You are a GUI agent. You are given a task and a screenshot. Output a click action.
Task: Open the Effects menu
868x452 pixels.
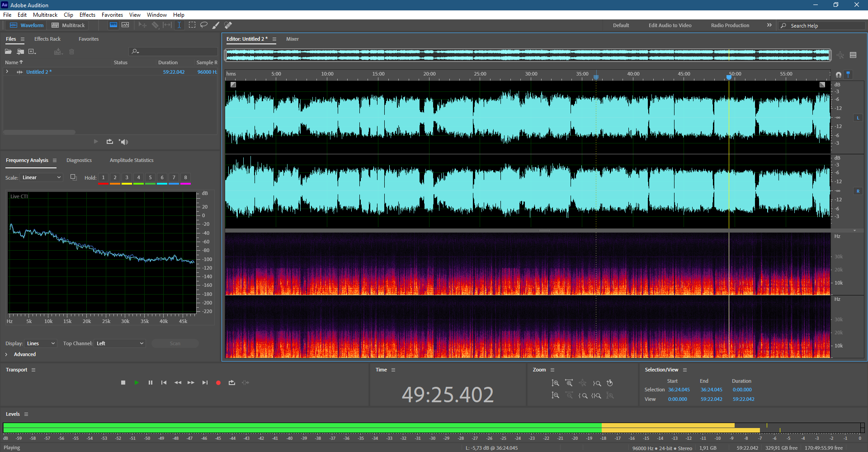(87, 15)
